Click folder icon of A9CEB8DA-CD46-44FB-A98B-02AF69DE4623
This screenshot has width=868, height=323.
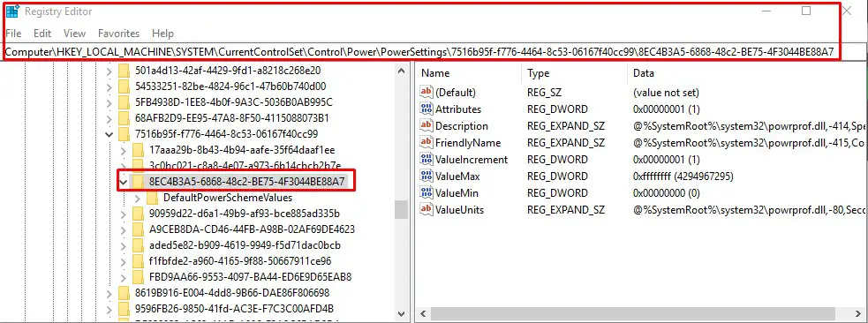(139, 229)
